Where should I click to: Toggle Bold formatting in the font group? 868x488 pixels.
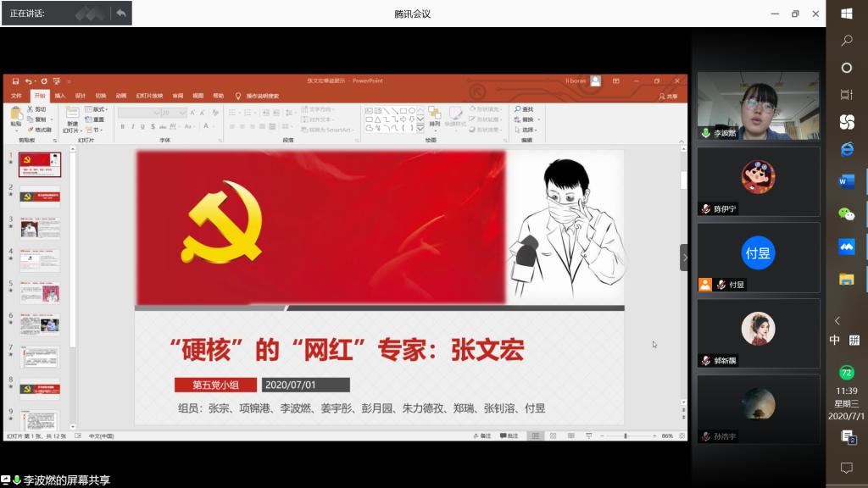pos(122,127)
